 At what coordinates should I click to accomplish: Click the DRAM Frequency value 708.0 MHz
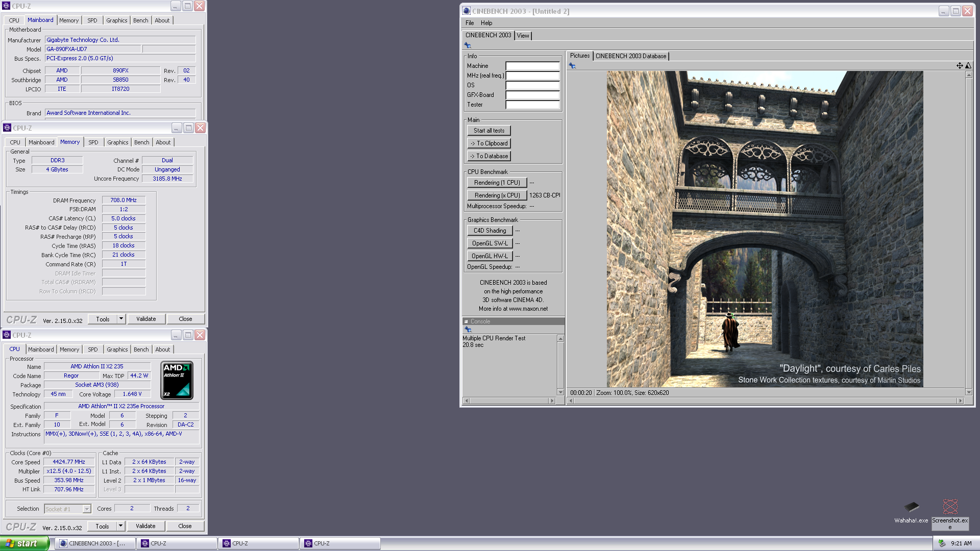pyautogui.click(x=124, y=200)
